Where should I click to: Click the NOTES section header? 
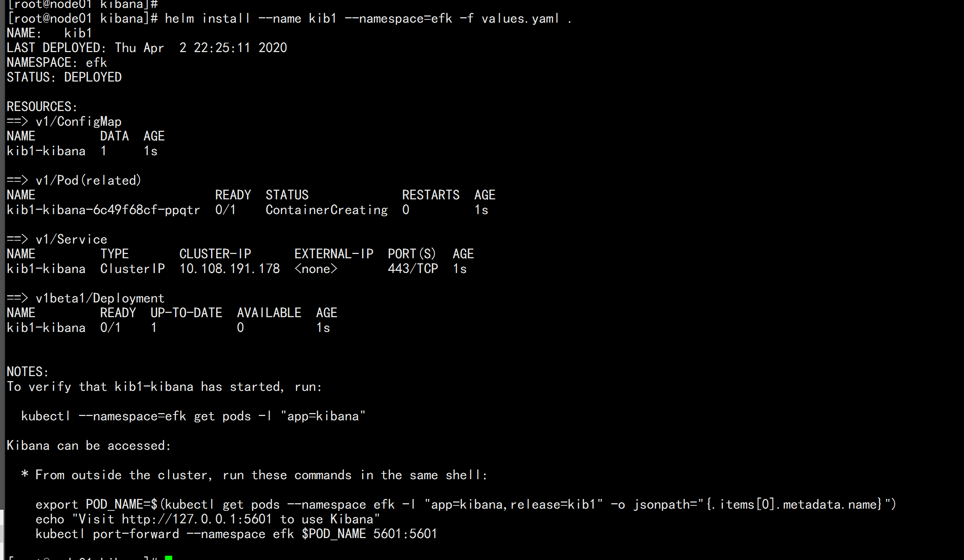(x=27, y=371)
